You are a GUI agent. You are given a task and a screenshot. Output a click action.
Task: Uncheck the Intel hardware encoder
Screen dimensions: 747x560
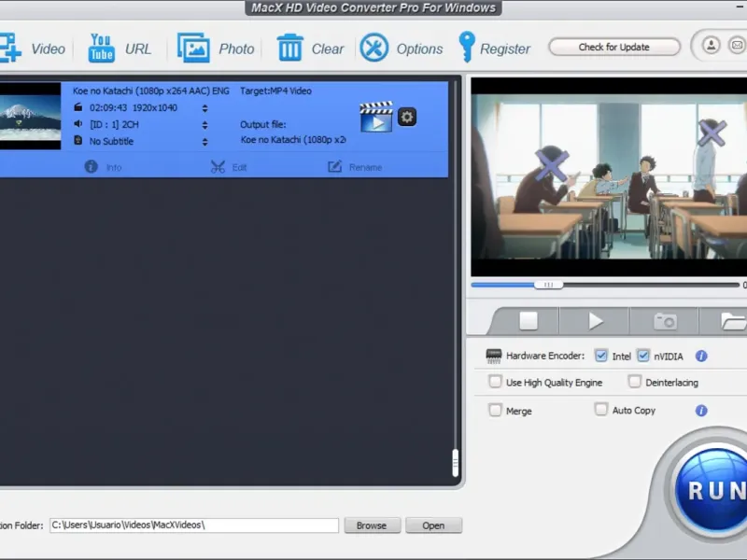pyautogui.click(x=600, y=356)
